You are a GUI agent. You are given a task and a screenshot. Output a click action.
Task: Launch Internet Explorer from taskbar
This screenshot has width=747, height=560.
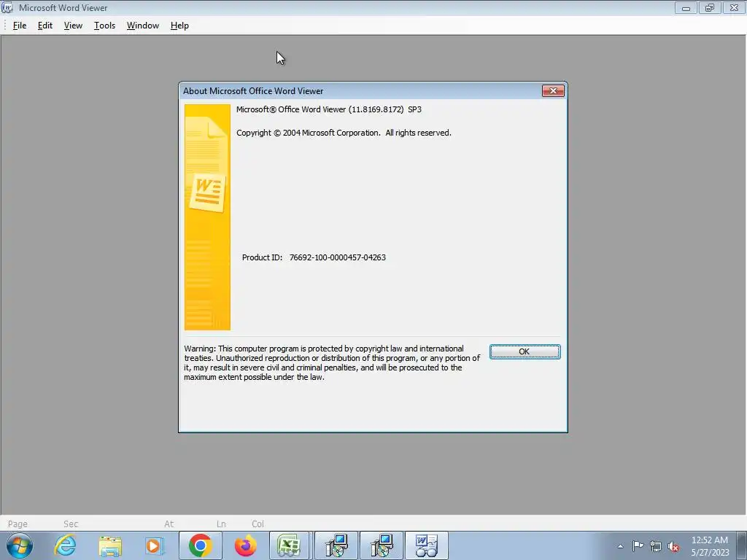pos(65,545)
